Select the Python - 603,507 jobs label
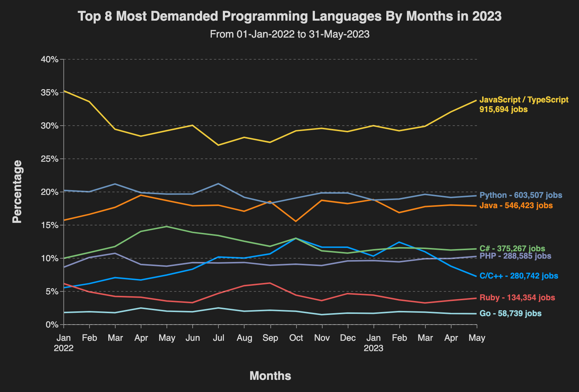579x392 pixels. coord(521,195)
